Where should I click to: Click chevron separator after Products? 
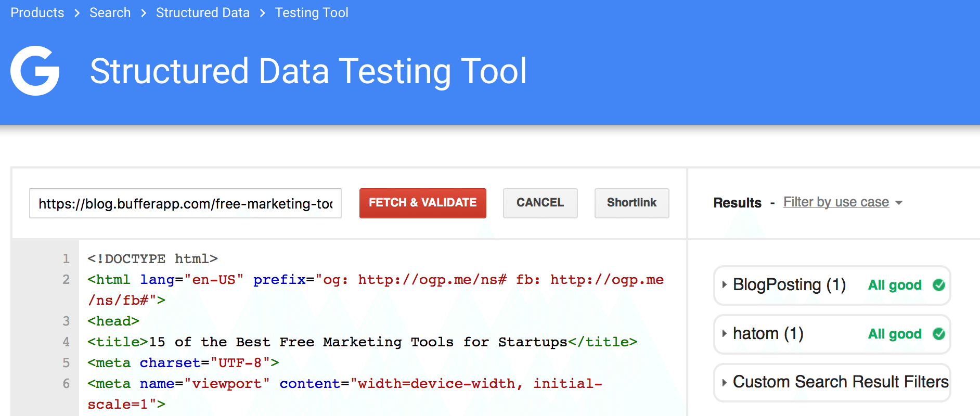(x=77, y=13)
